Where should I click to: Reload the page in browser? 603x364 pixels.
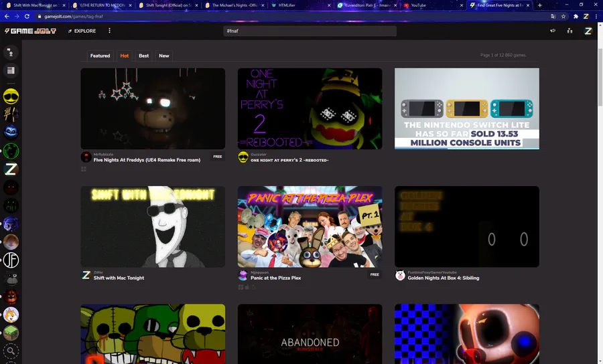tap(27, 16)
